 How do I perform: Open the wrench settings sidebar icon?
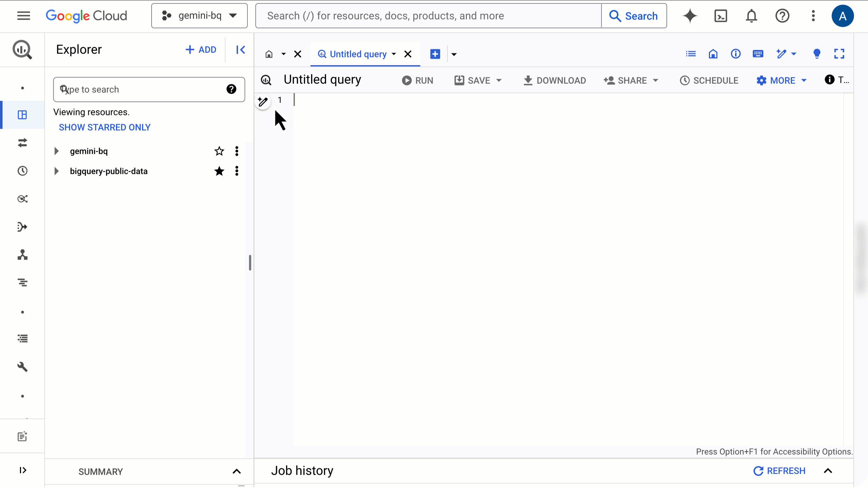(x=22, y=366)
